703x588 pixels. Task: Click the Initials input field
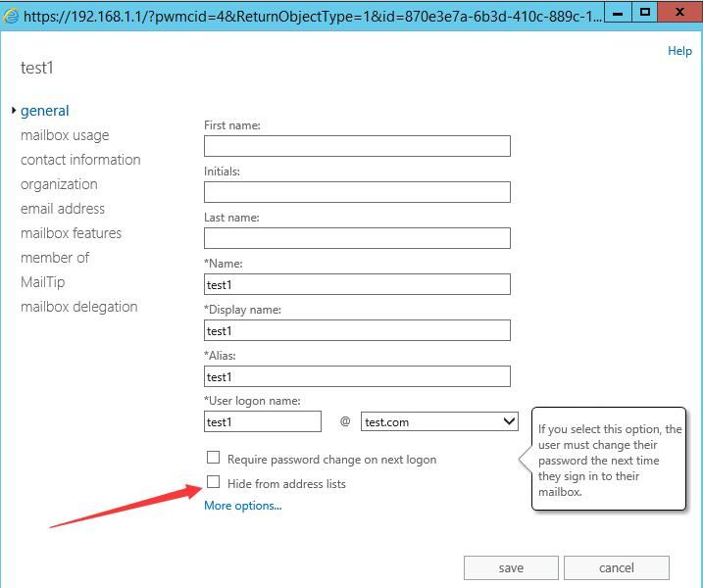357,192
